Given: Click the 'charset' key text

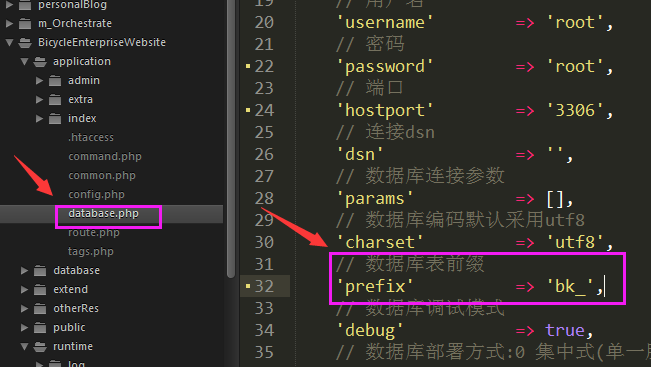Looking at the screenshot, I should point(379,242).
